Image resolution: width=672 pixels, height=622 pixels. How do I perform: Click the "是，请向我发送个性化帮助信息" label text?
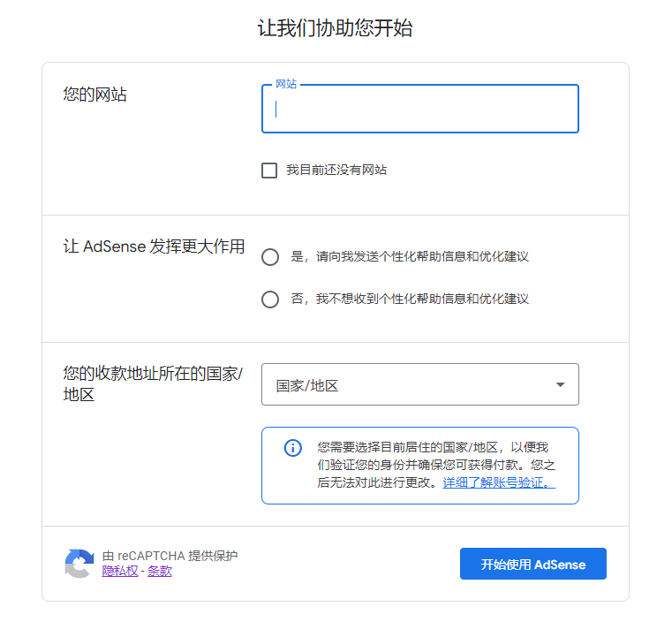pyautogui.click(x=410, y=257)
